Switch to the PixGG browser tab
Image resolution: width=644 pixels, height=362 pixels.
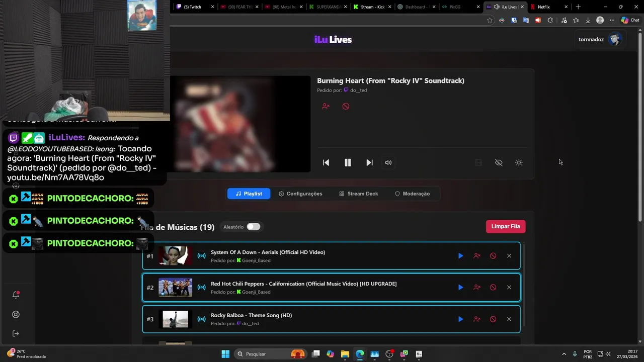point(460,7)
